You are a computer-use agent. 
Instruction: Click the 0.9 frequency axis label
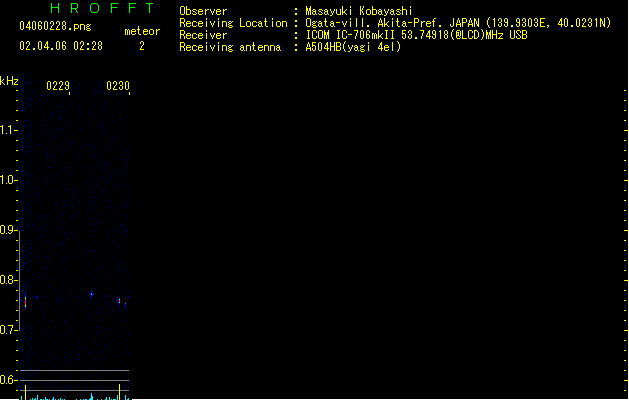[x=7, y=230]
